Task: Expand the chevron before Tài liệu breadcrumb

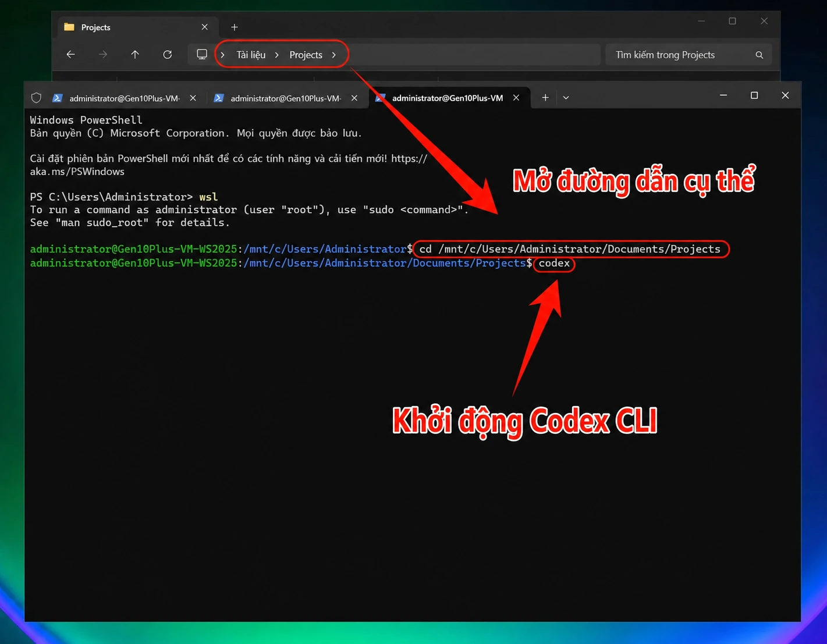Action: tap(223, 55)
